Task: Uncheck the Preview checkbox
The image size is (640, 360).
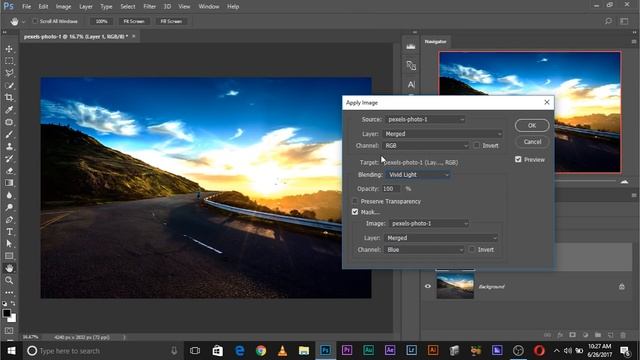Action: 518,160
